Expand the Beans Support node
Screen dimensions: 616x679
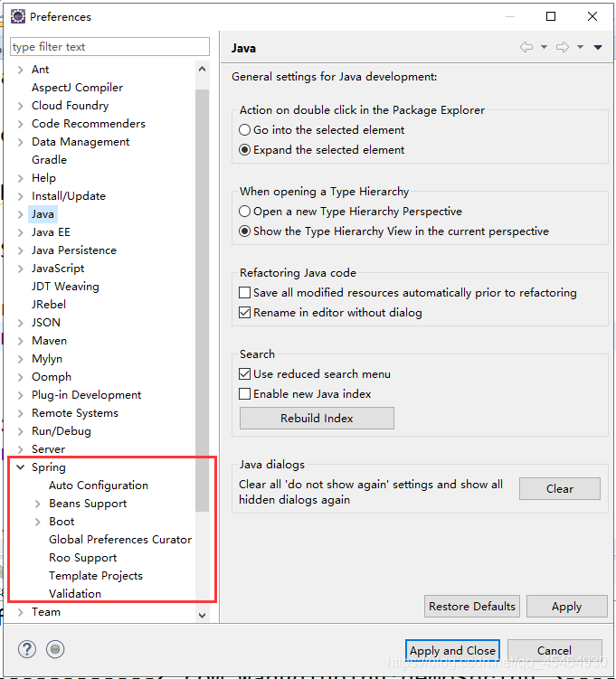click(38, 504)
